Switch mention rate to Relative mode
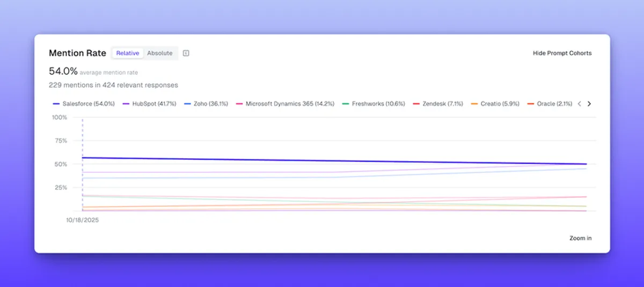Screen dimensions: 644x287 pos(128,53)
